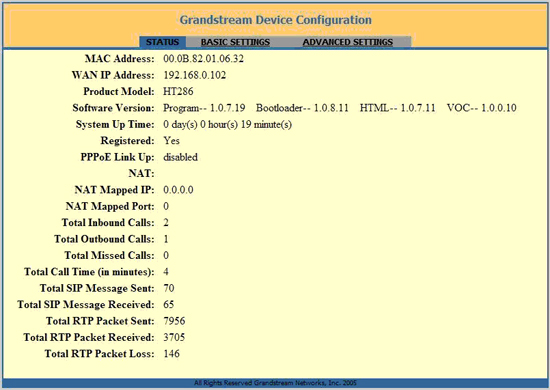Click the Total Call Time (in minutes) label

tap(89, 272)
